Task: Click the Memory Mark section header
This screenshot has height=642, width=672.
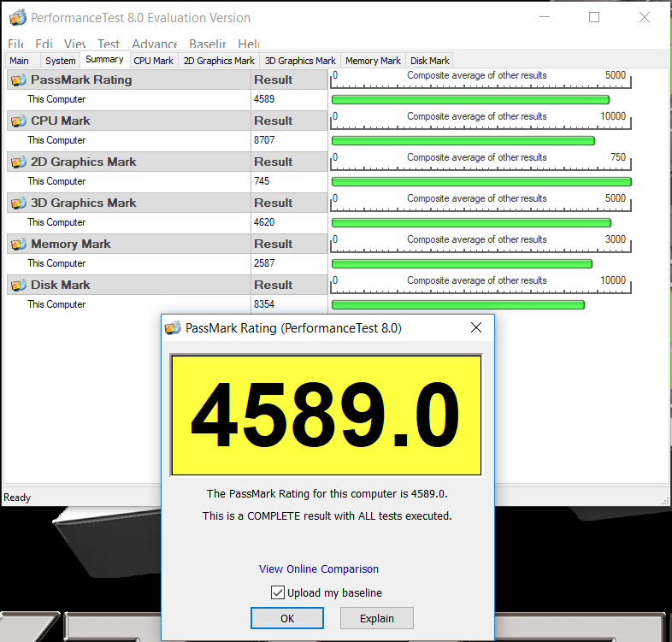Action: coord(129,244)
